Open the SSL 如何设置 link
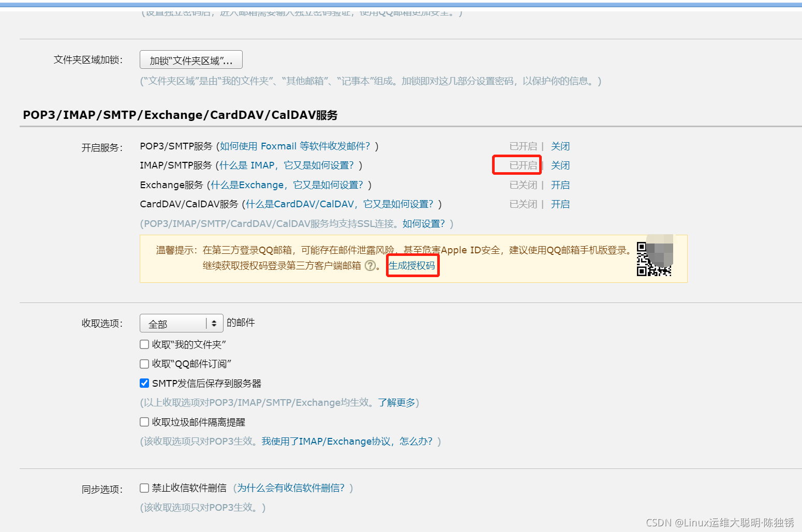This screenshot has width=802, height=532. coord(424,224)
